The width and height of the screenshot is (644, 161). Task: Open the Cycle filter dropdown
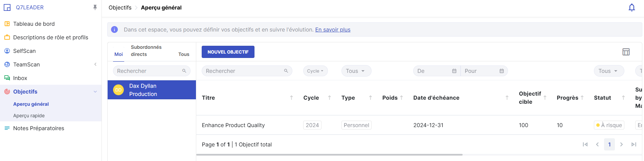tap(315, 71)
